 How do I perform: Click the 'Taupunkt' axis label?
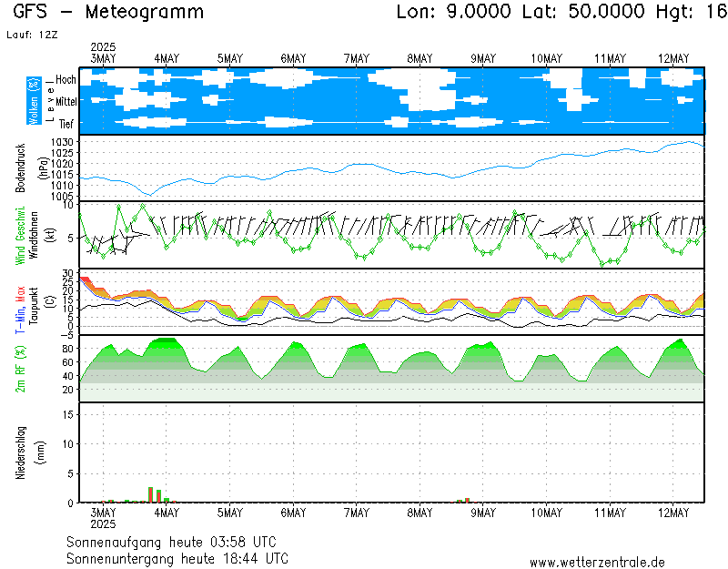click(34, 307)
